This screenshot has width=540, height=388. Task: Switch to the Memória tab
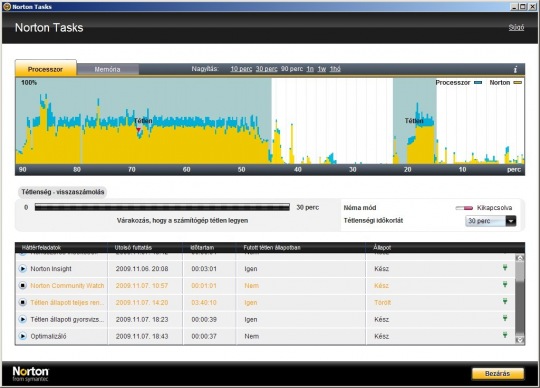(107, 69)
